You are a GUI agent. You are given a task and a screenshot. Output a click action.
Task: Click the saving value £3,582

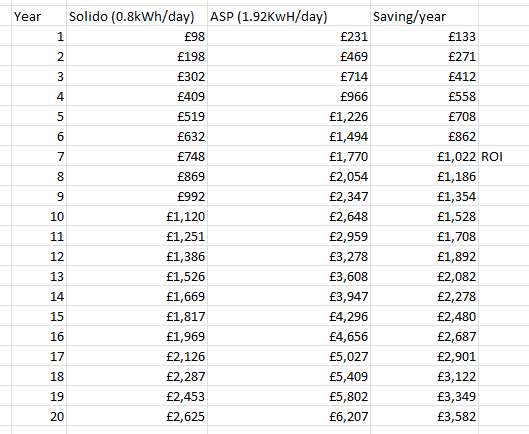(x=425, y=416)
